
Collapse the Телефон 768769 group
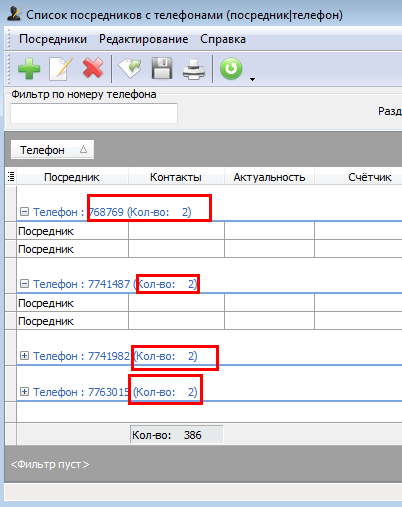(24, 211)
